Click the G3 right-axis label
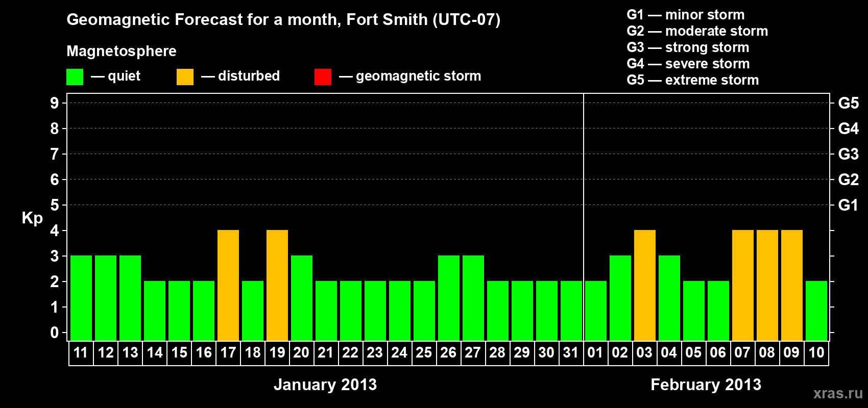The height and width of the screenshot is (408, 868). click(x=849, y=154)
